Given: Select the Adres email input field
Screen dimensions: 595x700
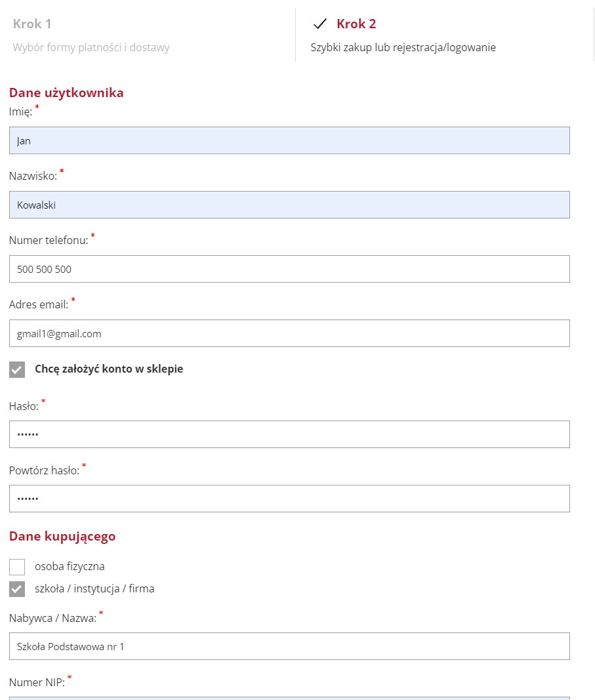Looking at the screenshot, I should pyautogui.click(x=289, y=333).
